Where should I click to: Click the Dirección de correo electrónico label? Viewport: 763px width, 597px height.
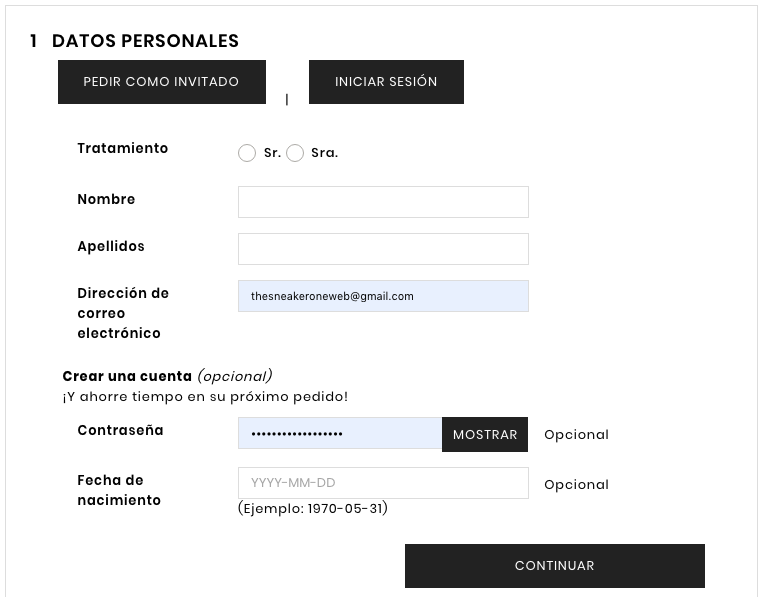[123, 313]
